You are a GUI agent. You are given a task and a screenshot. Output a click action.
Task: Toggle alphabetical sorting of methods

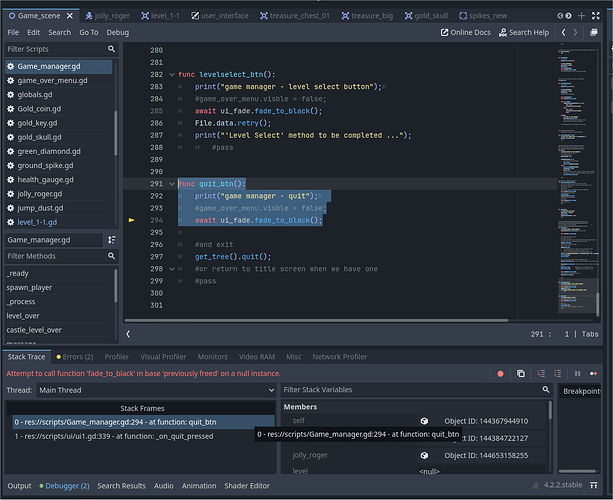[x=111, y=240]
